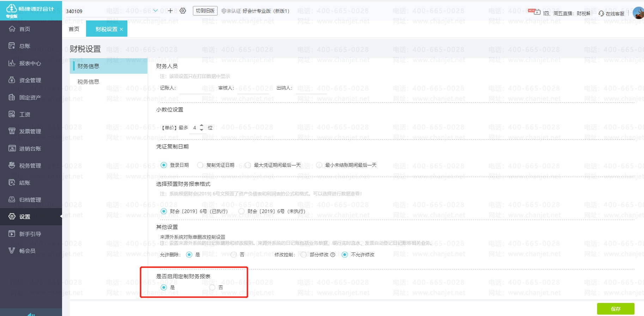Open 总账 via its sidebar icon
This screenshot has height=316, width=644.
coord(12,46)
